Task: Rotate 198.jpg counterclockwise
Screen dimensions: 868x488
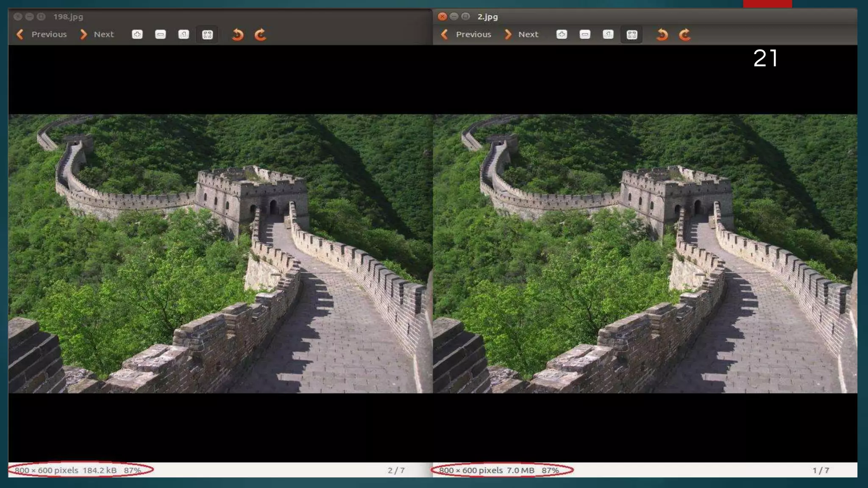Action: click(x=238, y=34)
